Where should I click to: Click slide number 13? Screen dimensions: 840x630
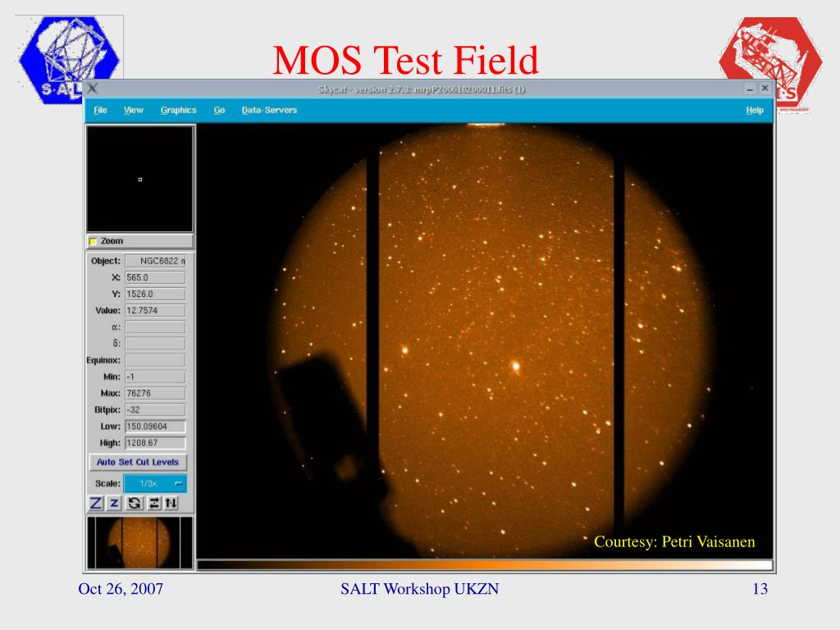click(760, 589)
